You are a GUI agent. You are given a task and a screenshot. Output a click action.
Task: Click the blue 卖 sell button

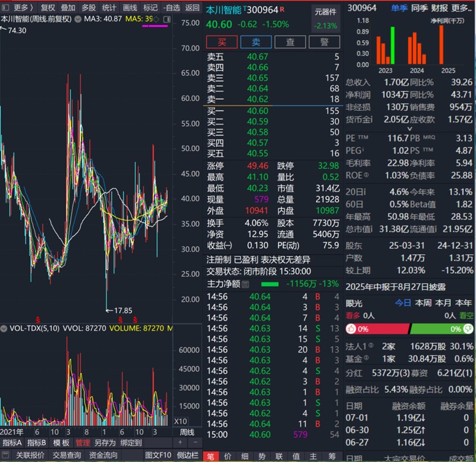(256, 42)
